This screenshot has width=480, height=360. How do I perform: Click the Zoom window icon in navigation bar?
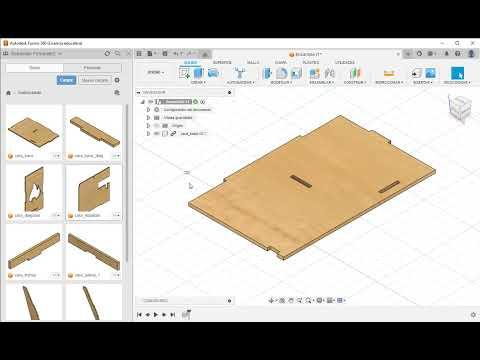point(308,300)
